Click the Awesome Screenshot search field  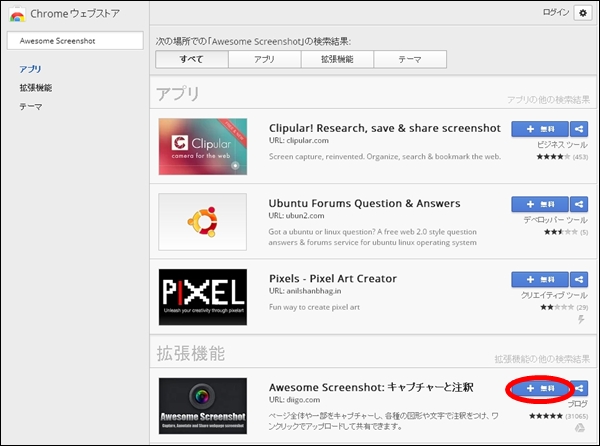pyautogui.click(x=75, y=41)
